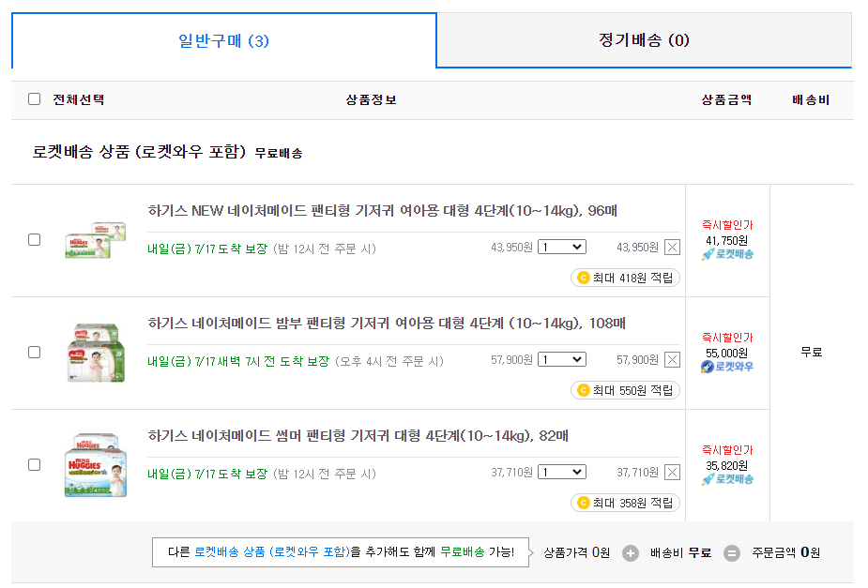Remove 썸머 82매 item with X icon
Screen dimensions: 868x588
[672, 473]
